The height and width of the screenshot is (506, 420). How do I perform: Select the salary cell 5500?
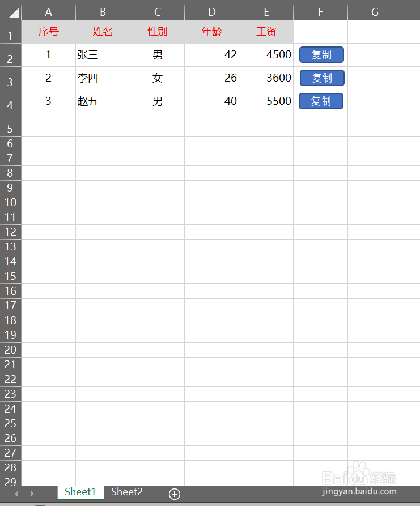[x=266, y=101]
